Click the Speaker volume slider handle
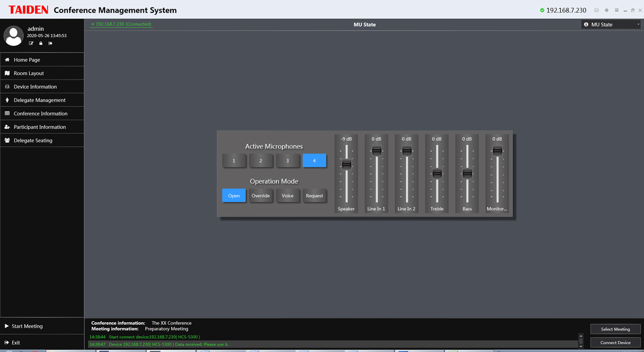 [x=346, y=164]
